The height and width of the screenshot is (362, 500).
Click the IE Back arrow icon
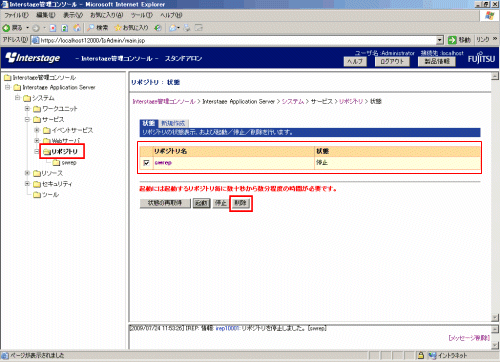click(6, 28)
